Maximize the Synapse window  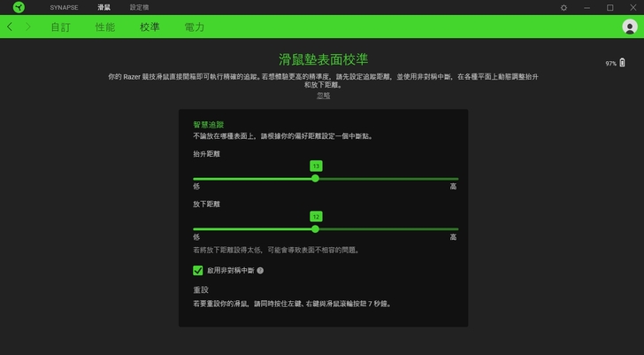click(x=610, y=7)
